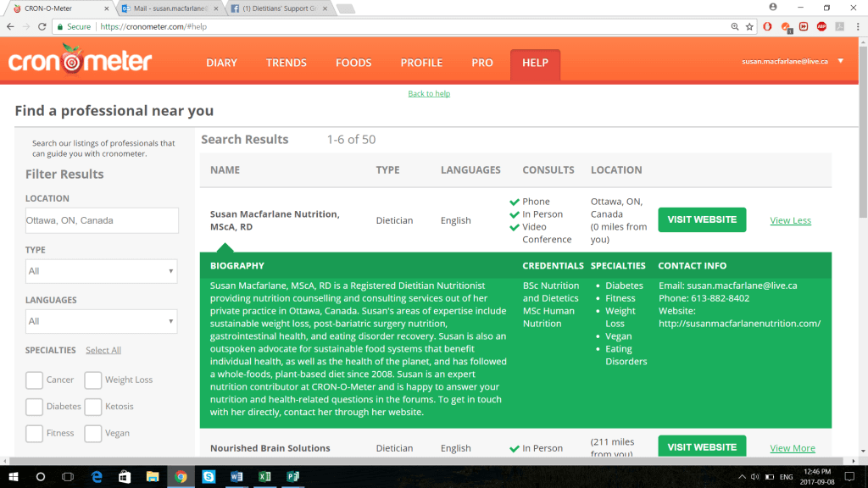Screen dimensions: 868x488
Task: Click the taskbar clock and date
Action: (818, 476)
